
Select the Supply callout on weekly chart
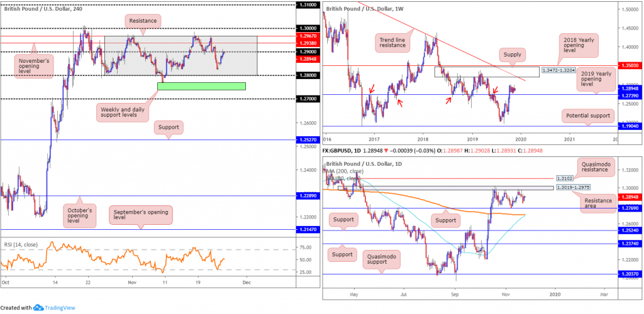[512, 54]
